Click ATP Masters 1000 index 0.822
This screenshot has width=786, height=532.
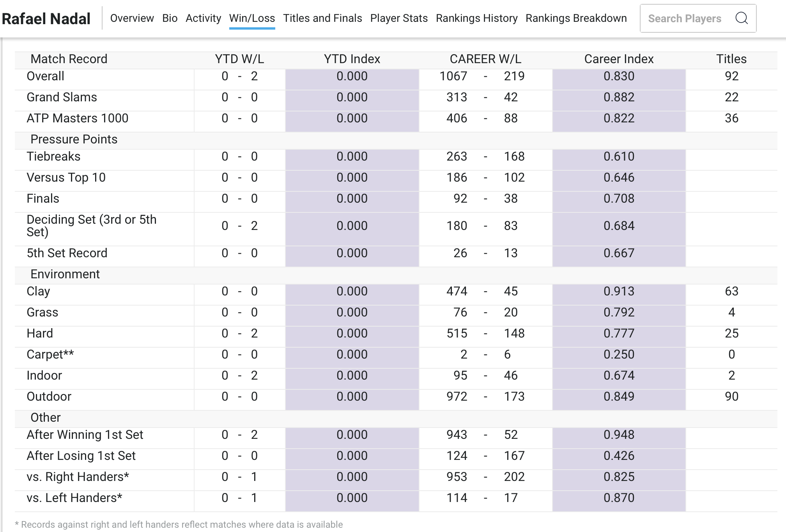619,118
